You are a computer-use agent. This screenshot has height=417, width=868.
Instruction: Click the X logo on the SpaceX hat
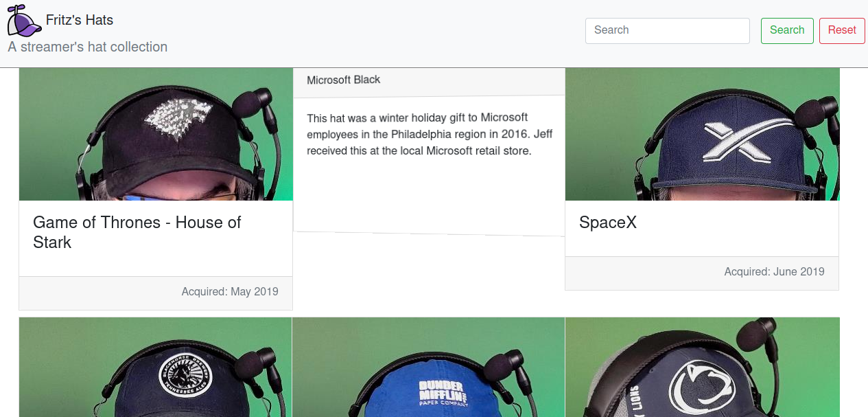734,141
